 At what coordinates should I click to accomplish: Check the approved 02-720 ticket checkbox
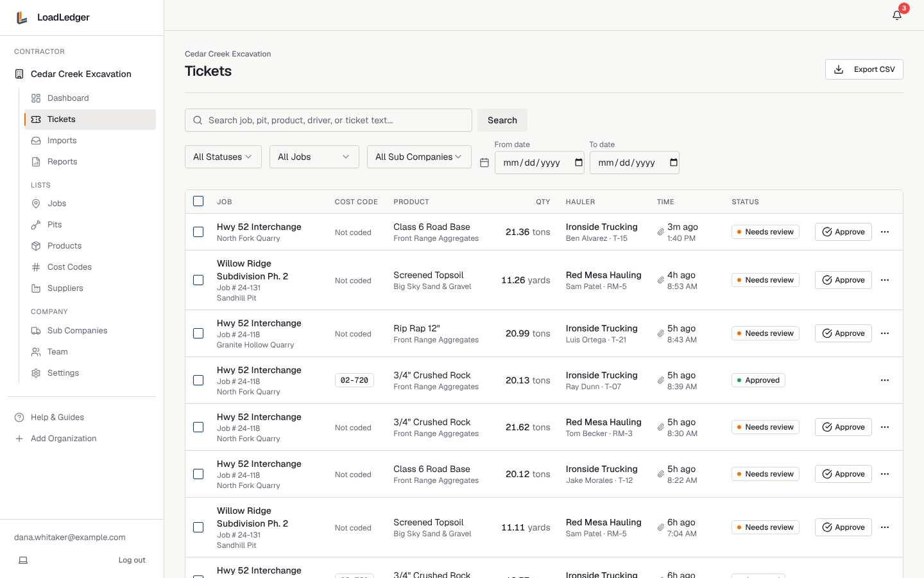click(x=198, y=380)
